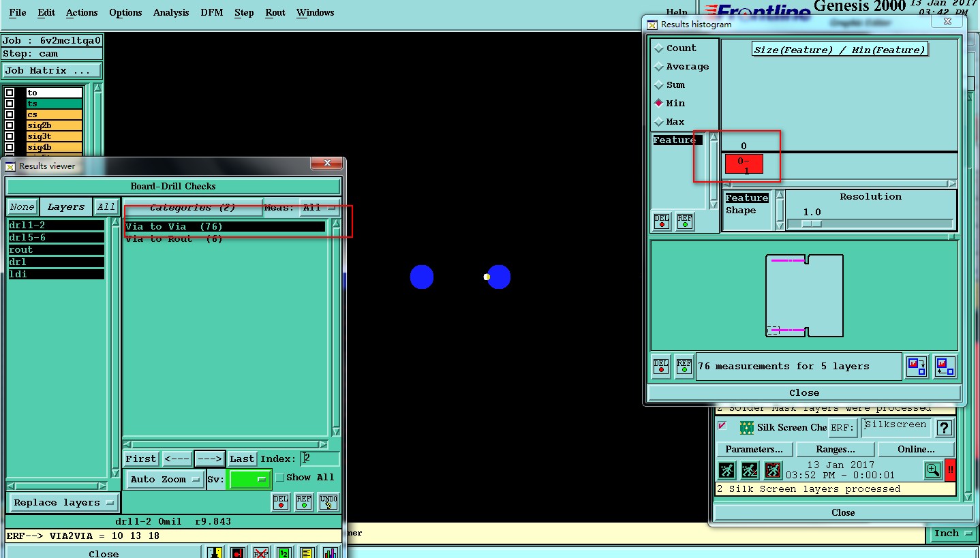Click Index input field
Image resolution: width=980 pixels, height=558 pixels.
click(x=320, y=459)
